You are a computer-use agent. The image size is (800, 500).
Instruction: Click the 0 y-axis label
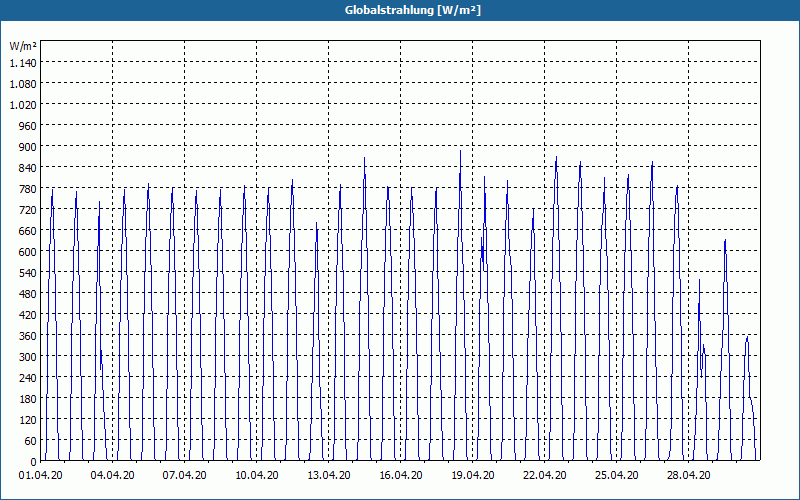[34, 462]
